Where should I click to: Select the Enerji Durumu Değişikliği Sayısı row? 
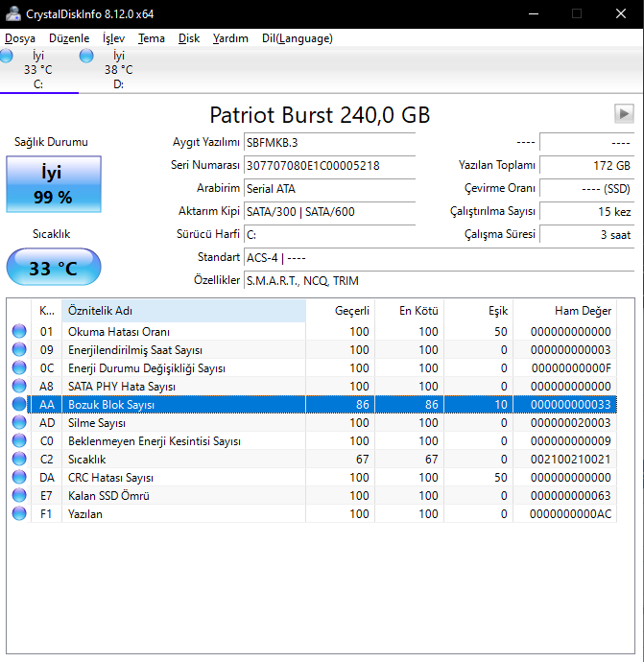click(313, 367)
